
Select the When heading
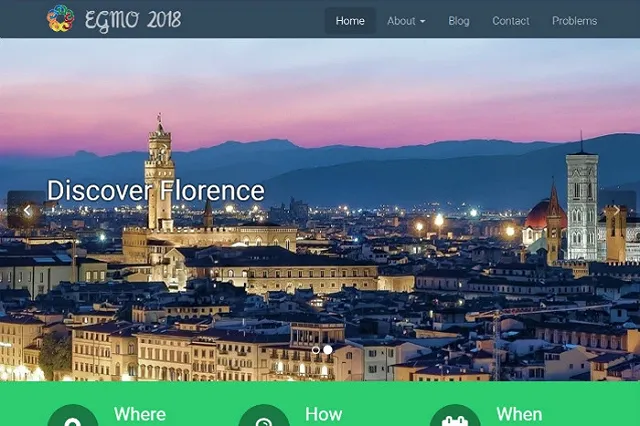coord(519,414)
